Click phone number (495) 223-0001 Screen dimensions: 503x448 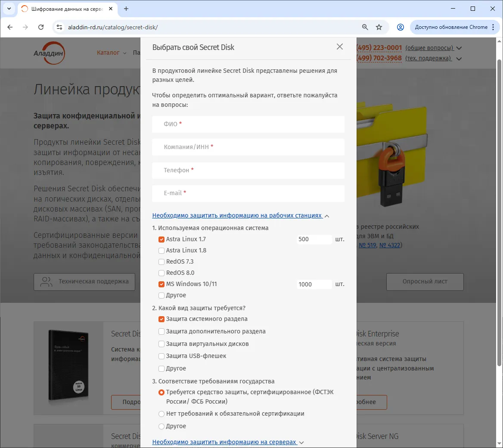click(x=379, y=48)
